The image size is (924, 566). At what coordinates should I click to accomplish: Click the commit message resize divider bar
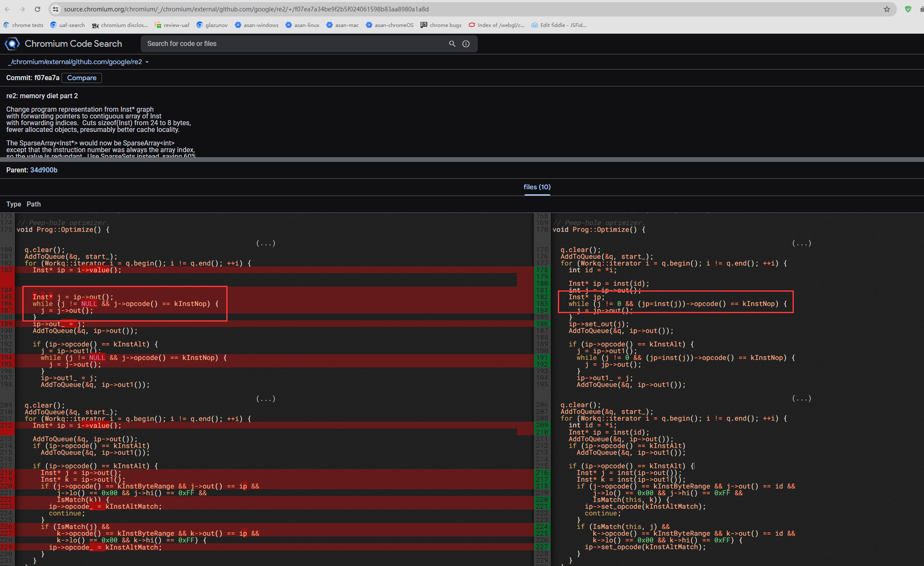(x=462, y=159)
